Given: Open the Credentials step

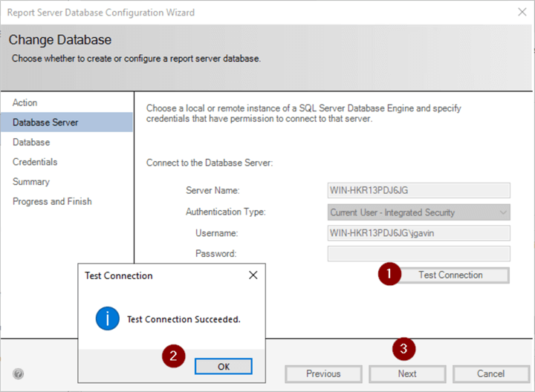Looking at the screenshot, I should tap(35, 162).
